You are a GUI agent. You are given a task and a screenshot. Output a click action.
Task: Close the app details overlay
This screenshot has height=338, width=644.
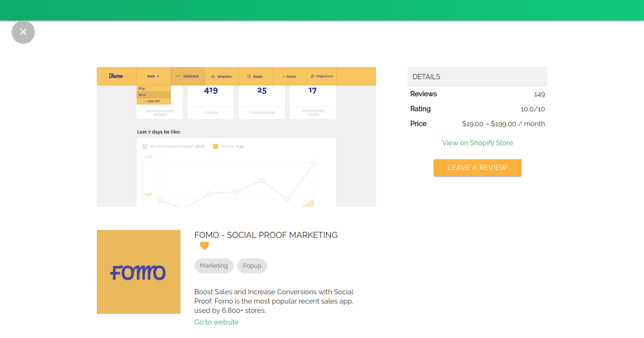click(23, 32)
